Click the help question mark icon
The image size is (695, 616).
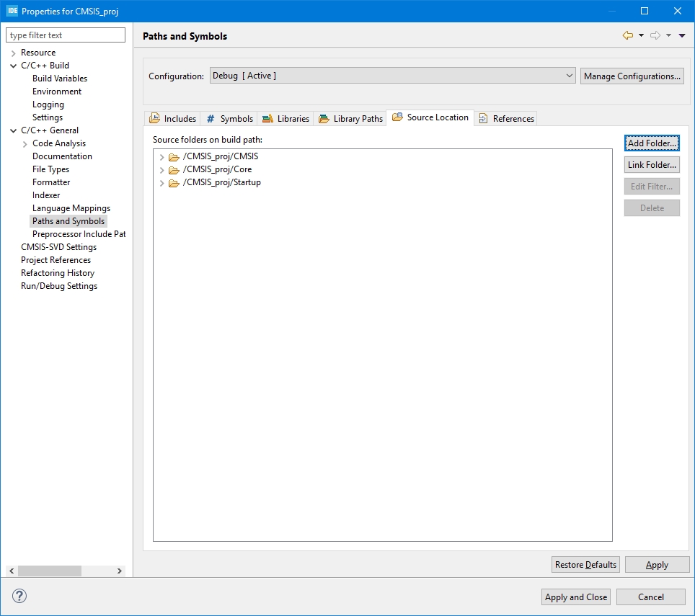[19, 596]
